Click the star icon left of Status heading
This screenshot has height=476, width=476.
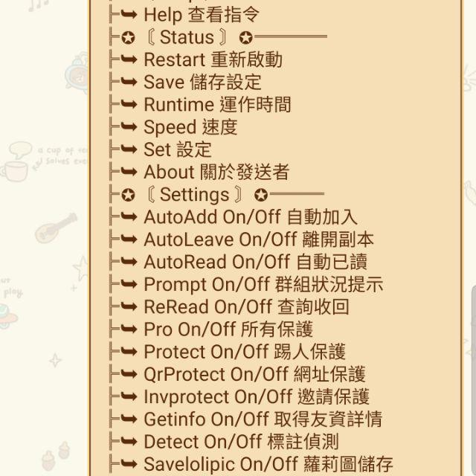tap(128, 38)
